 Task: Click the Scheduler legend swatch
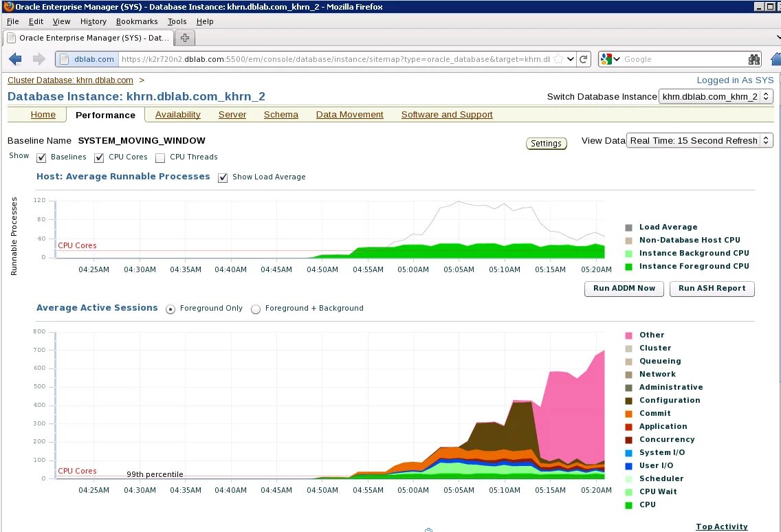pos(628,478)
